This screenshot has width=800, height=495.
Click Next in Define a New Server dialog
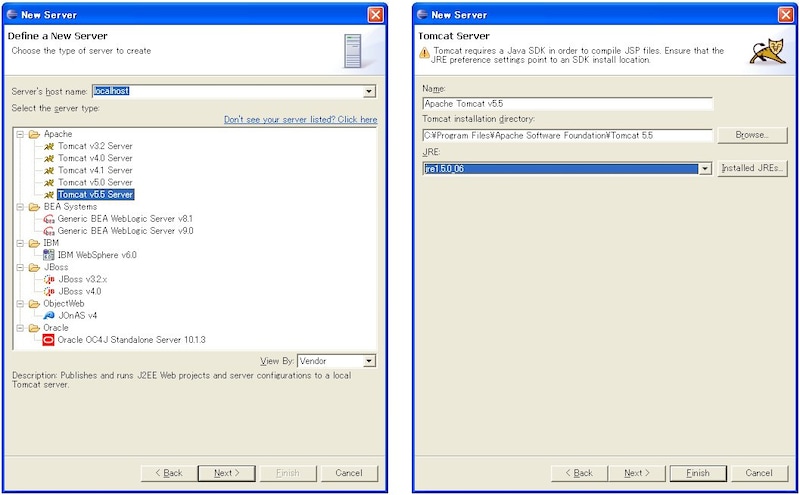click(227, 473)
